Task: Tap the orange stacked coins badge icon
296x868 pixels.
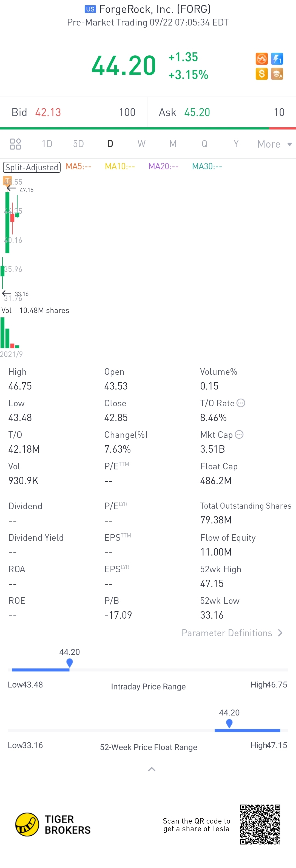Action: (277, 74)
